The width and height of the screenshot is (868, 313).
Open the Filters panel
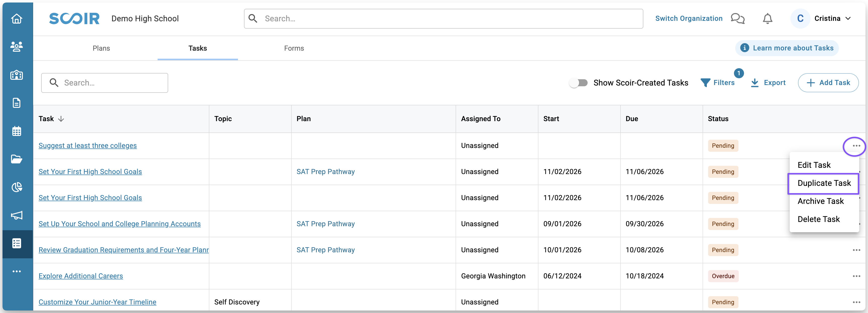click(x=718, y=83)
